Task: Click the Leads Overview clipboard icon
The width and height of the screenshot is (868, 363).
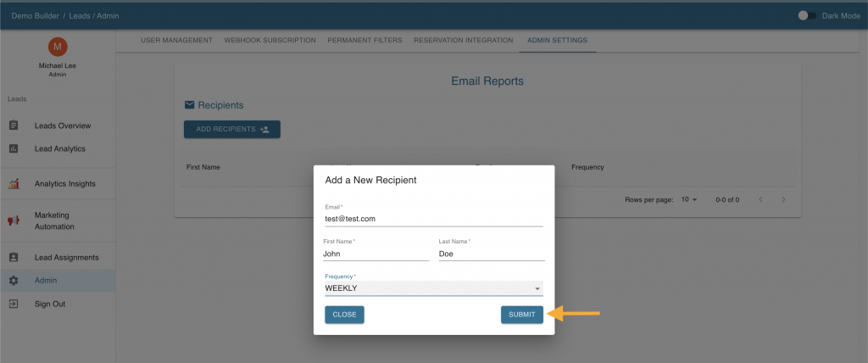Action: coord(14,126)
